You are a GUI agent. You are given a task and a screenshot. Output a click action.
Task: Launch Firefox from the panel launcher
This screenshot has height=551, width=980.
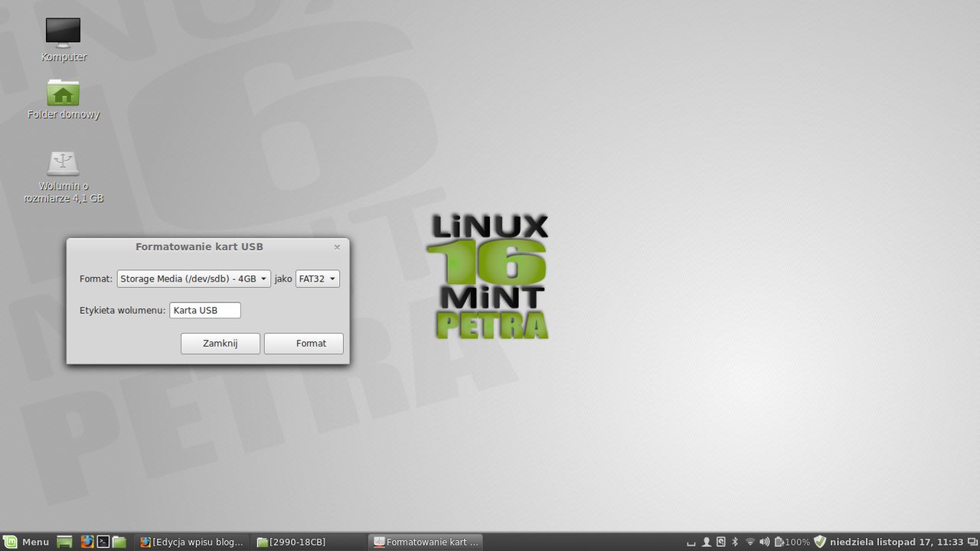click(87, 542)
